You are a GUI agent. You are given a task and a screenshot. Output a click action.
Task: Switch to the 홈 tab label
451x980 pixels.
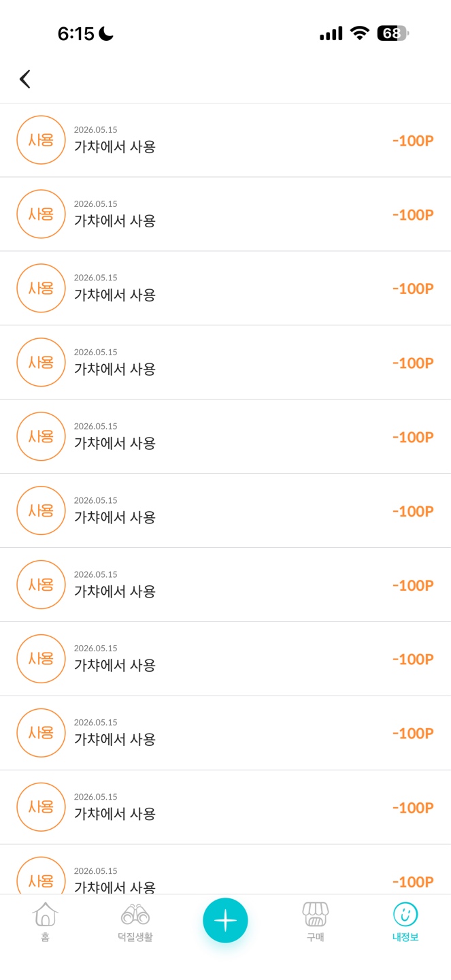pos(45,937)
